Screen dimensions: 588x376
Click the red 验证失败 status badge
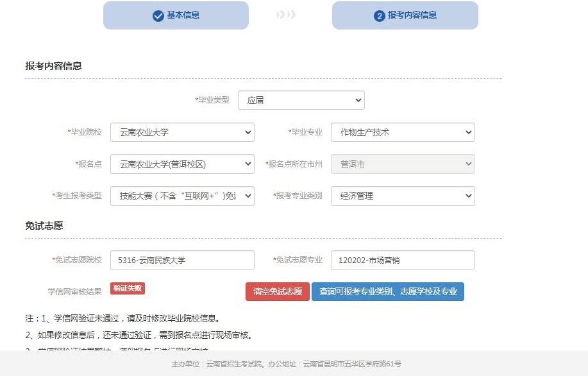coord(128,289)
